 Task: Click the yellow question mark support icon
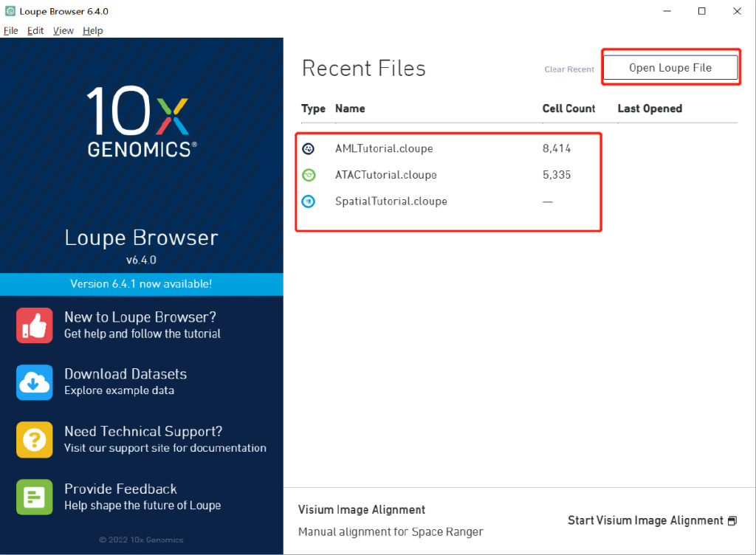click(x=35, y=440)
